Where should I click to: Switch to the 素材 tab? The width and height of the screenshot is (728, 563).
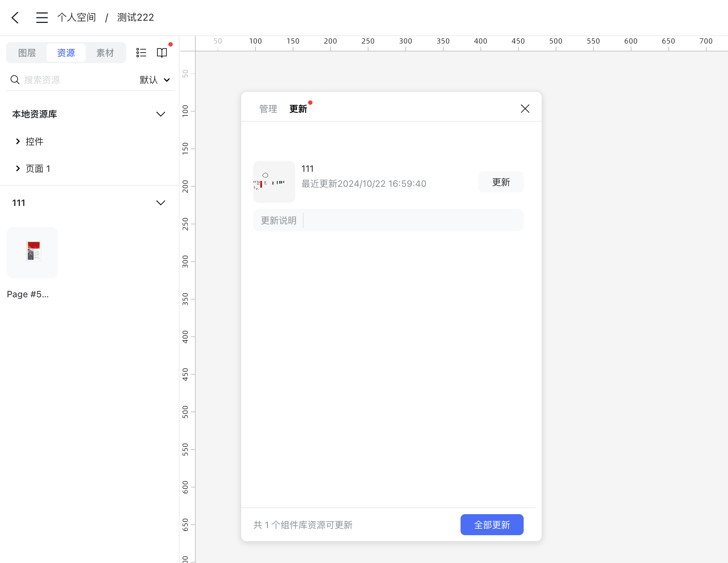pos(105,53)
